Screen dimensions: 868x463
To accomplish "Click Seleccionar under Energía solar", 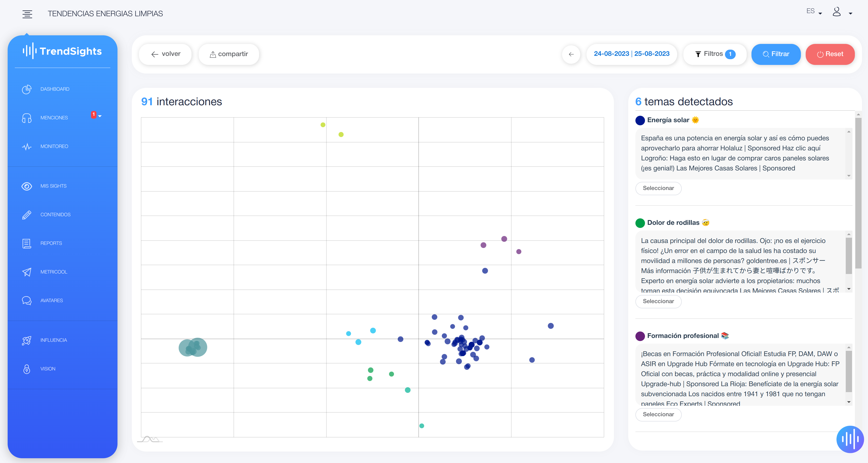I will (x=658, y=188).
